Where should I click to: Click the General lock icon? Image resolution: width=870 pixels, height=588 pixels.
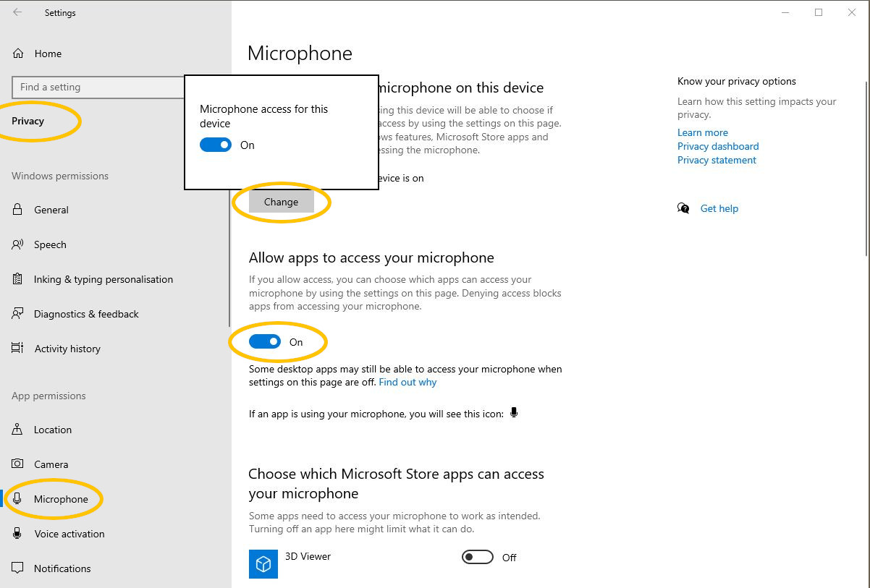pos(18,210)
